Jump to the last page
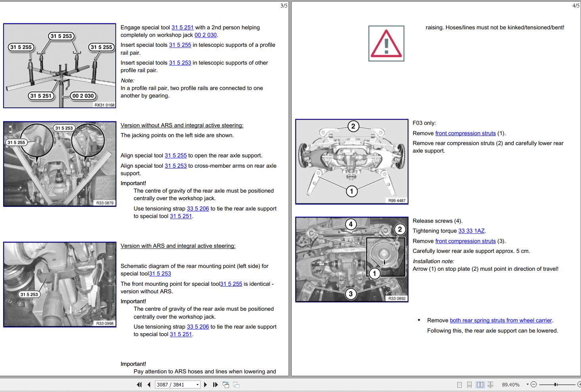 click(215, 384)
